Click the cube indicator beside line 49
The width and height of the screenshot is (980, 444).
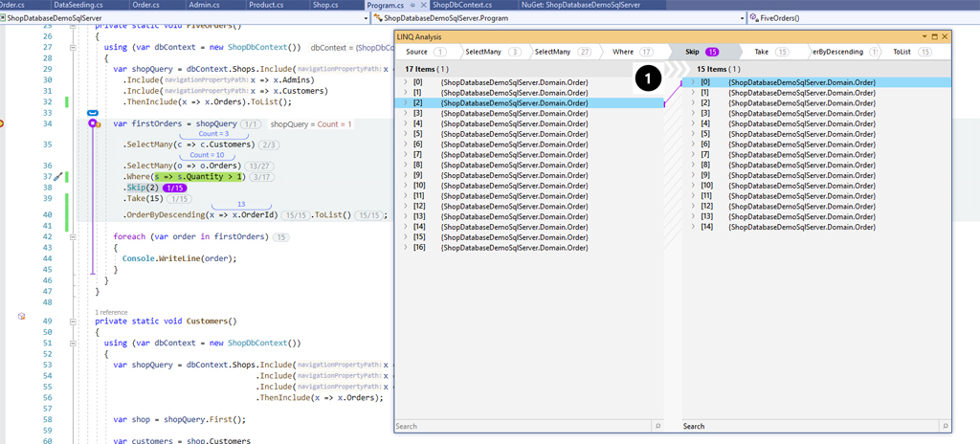click(x=21, y=317)
